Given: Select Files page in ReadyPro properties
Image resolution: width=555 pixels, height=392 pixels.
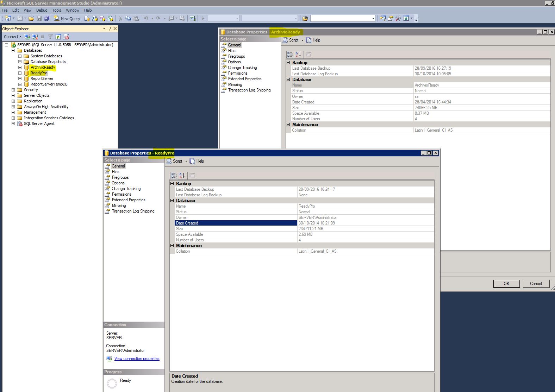Looking at the screenshot, I should (116, 172).
